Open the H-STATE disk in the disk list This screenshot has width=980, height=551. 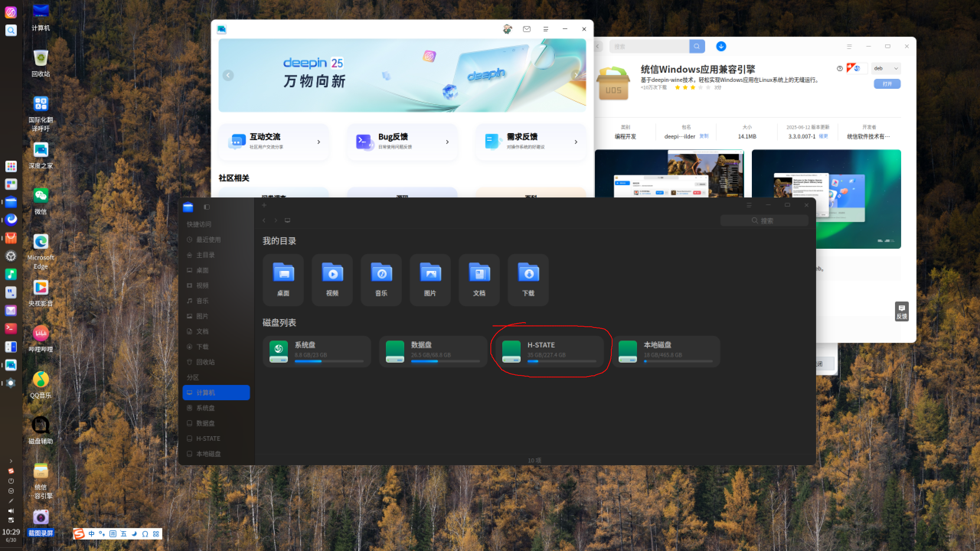click(x=550, y=352)
